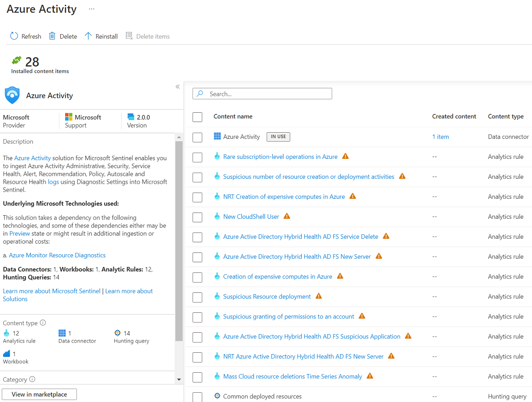Click the View in marketplace button
This screenshot has height=402, width=532.
39,394
